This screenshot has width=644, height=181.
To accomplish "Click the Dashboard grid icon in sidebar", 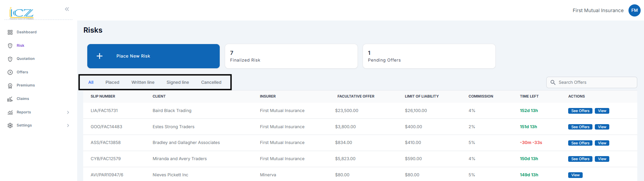I will (x=10, y=32).
